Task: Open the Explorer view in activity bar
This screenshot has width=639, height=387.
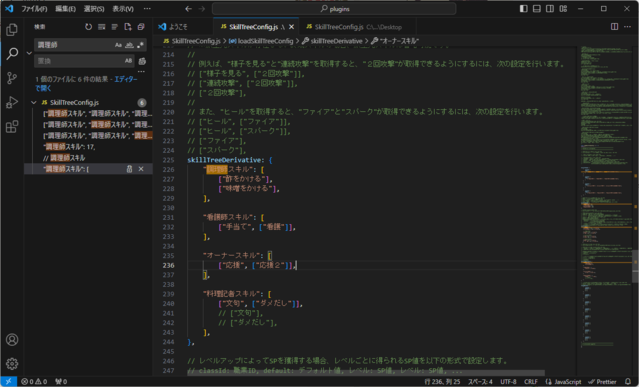Action: pos(12,29)
